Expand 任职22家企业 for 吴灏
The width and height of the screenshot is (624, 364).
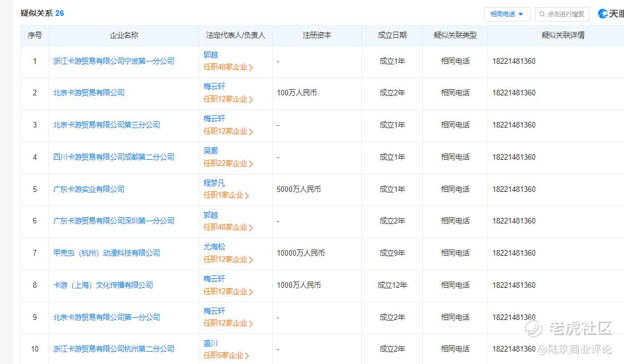pyautogui.click(x=228, y=164)
